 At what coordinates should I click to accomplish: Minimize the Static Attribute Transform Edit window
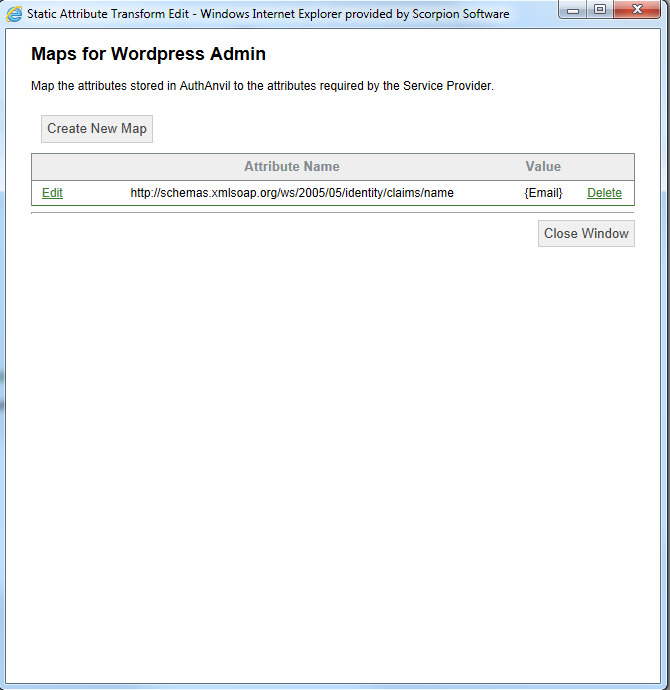(x=573, y=10)
